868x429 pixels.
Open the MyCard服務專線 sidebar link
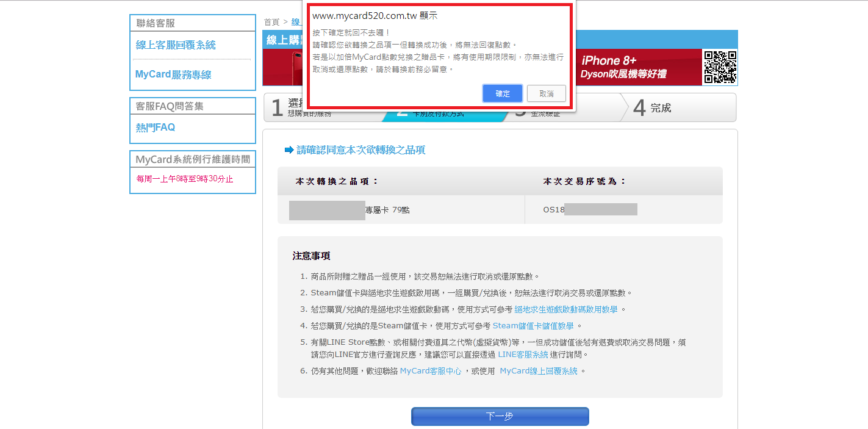(x=173, y=74)
